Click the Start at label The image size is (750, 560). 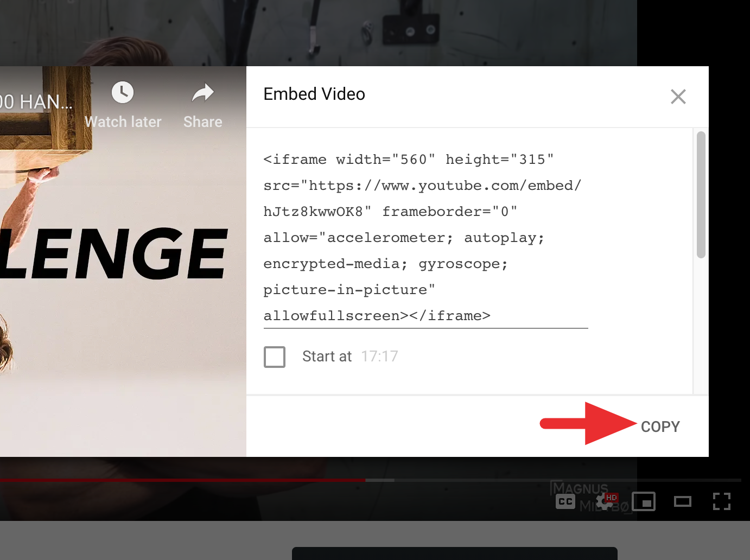pyautogui.click(x=327, y=357)
